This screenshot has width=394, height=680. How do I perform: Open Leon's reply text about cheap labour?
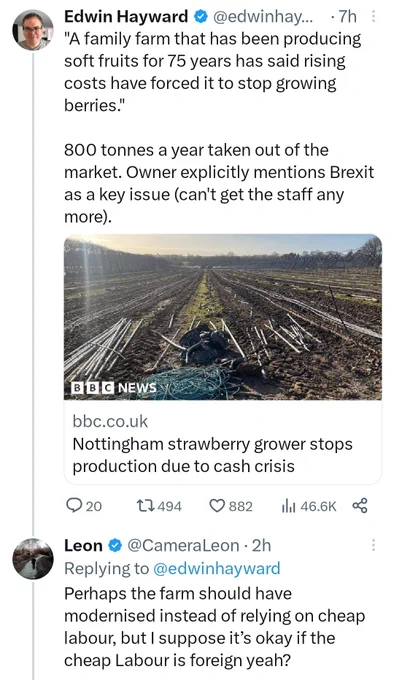pos(215,627)
